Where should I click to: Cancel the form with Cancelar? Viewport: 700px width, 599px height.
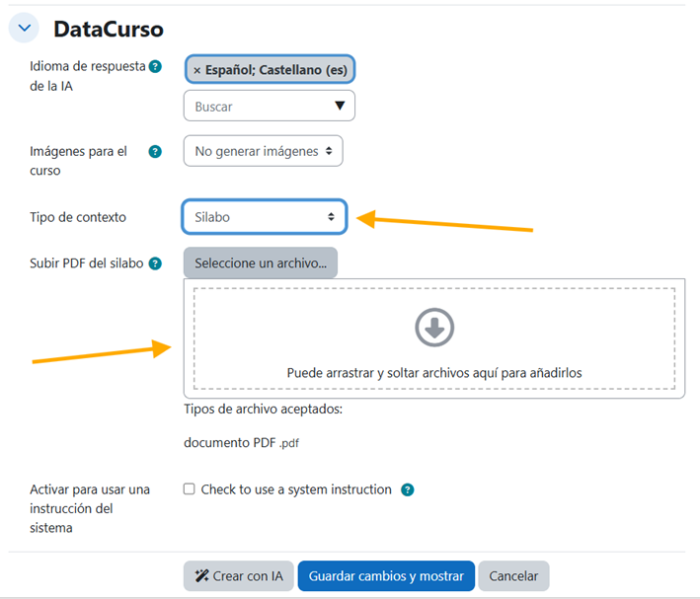[x=513, y=576]
